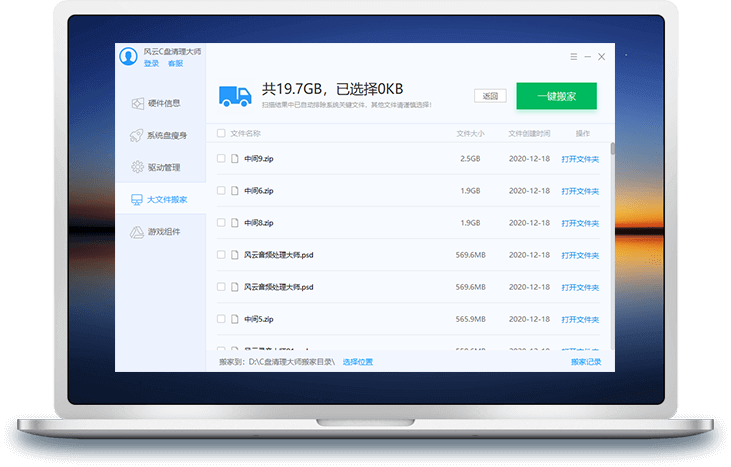Click 登录 to sign in
This screenshot has width=731, height=467.
click(151, 64)
